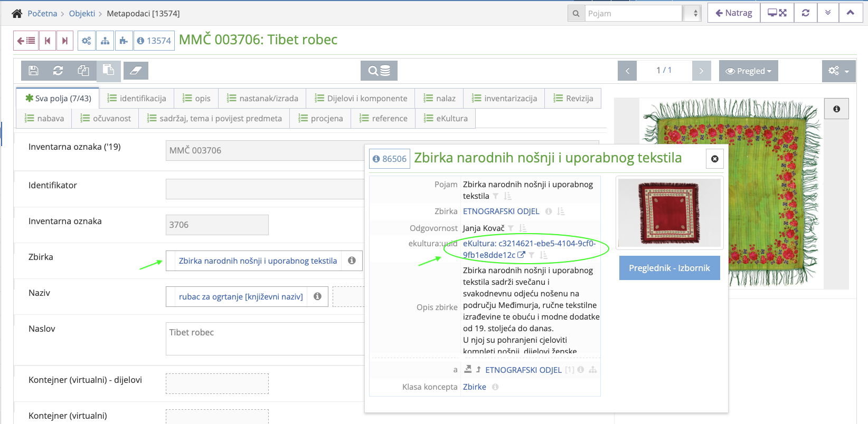Open Dijelovi i komponente tab
Image resolution: width=868 pixels, height=424 pixels.
[x=361, y=98]
